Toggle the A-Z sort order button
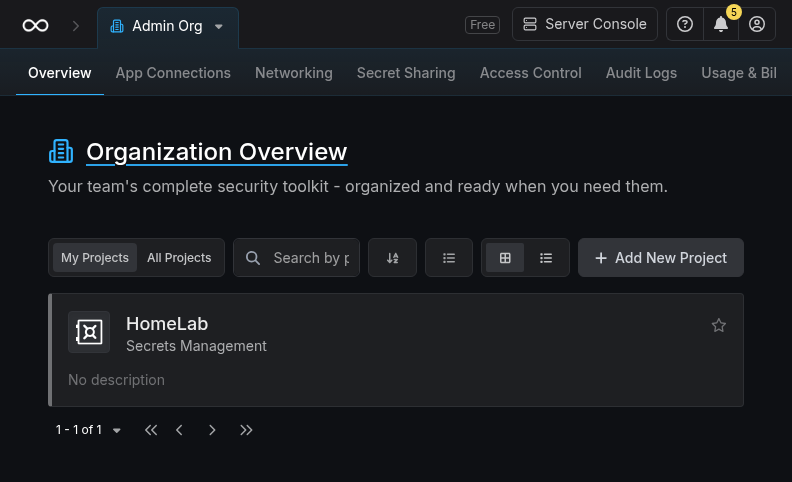This screenshot has width=792, height=482. coord(392,258)
